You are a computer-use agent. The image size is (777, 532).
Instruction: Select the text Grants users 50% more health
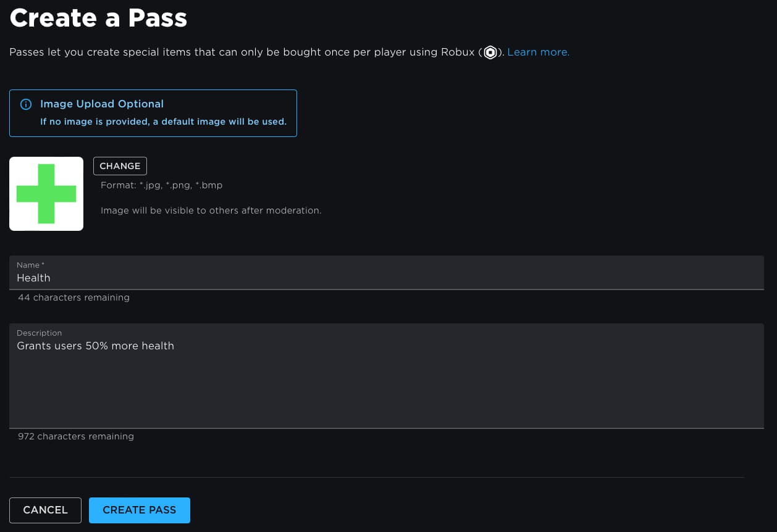pyautogui.click(x=95, y=346)
